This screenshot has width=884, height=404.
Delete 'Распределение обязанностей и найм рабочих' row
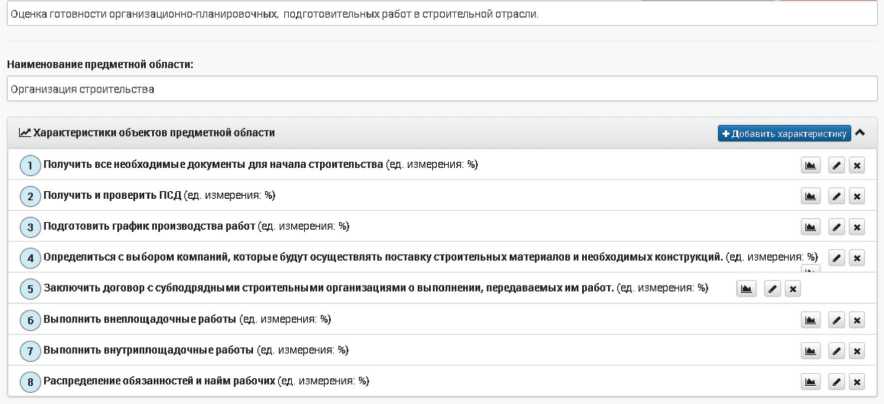coord(857,382)
